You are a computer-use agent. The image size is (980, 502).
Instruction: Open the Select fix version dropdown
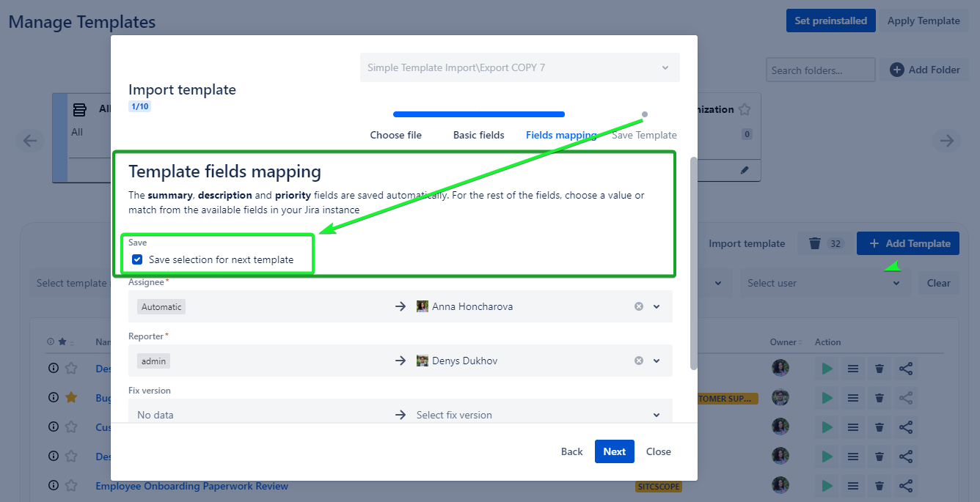(x=657, y=415)
